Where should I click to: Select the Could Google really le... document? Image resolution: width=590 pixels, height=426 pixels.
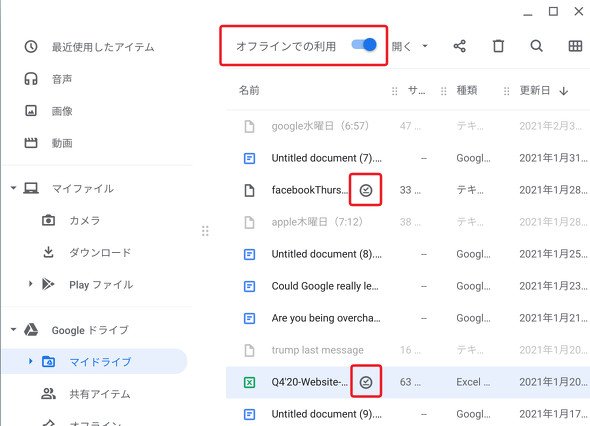pos(408,286)
